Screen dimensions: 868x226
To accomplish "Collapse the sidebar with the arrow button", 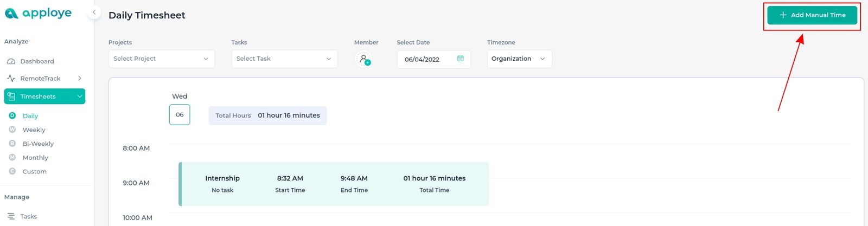I will (x=94, y=12).
